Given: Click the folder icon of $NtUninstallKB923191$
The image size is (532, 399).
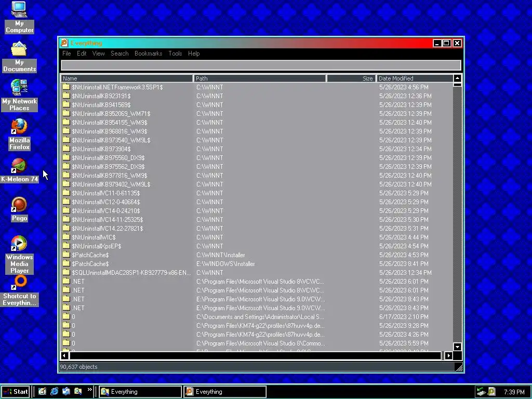Looking at the screenshot, I should (x=66, y=96).
